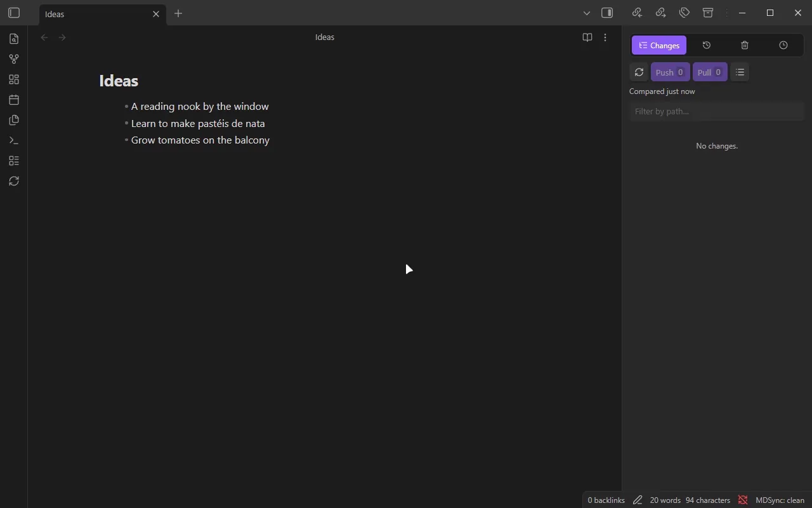Toggle the right sidebar panel
812x508 pixels.
pos(607,13)
